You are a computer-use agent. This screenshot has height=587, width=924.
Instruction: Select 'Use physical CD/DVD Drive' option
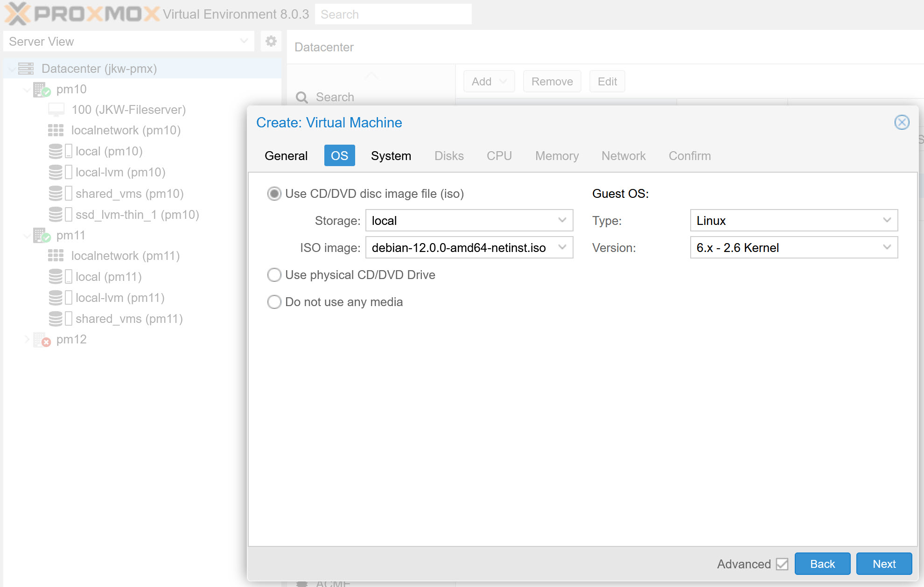(274, 275)
